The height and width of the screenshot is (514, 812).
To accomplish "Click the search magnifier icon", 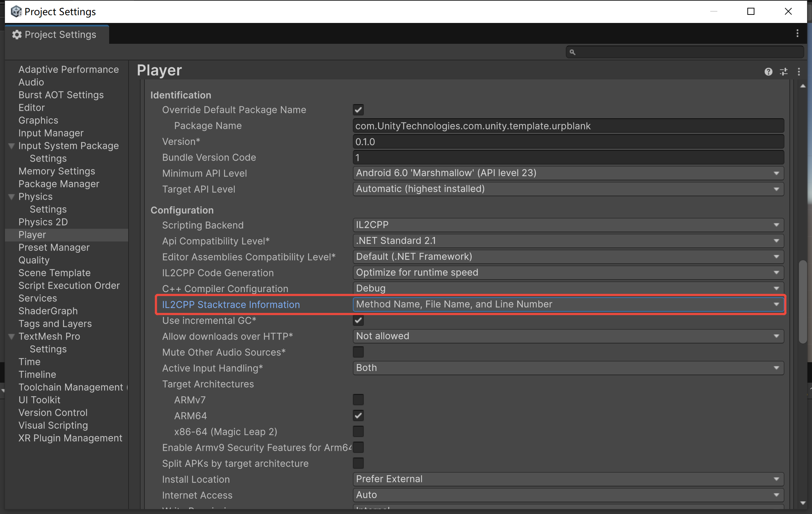I will coord(572,52).
